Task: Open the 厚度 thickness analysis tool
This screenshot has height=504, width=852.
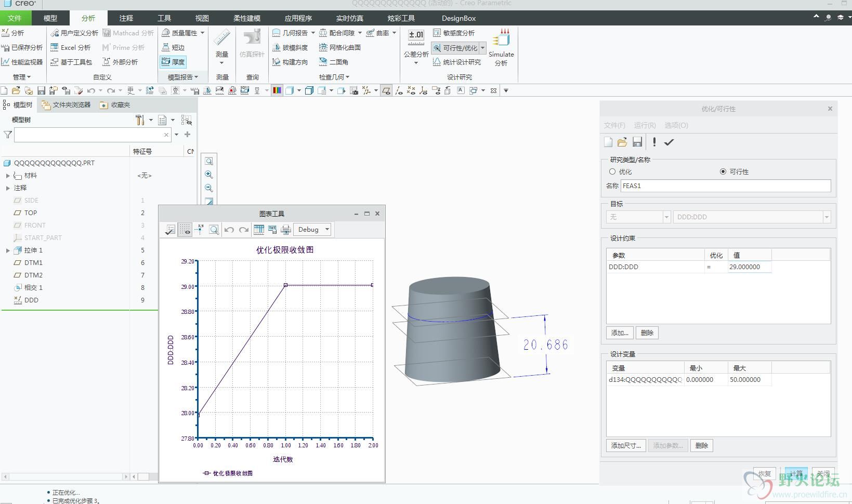Action: 173,62
